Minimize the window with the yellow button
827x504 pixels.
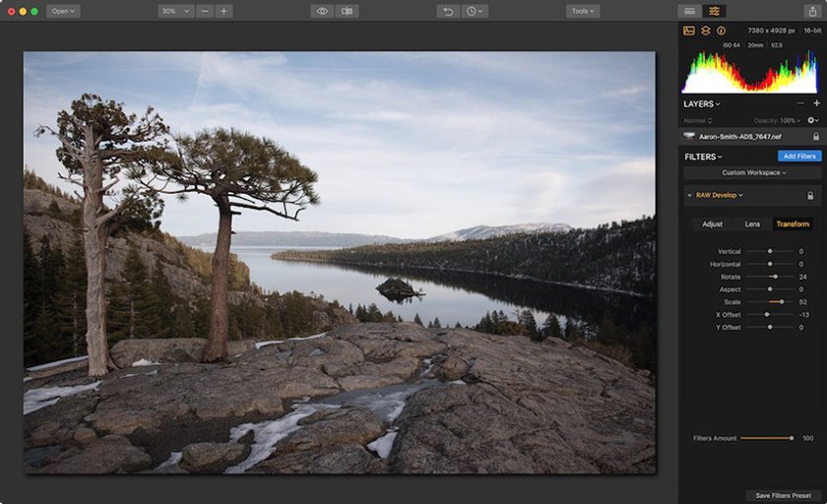click(23, 11)
